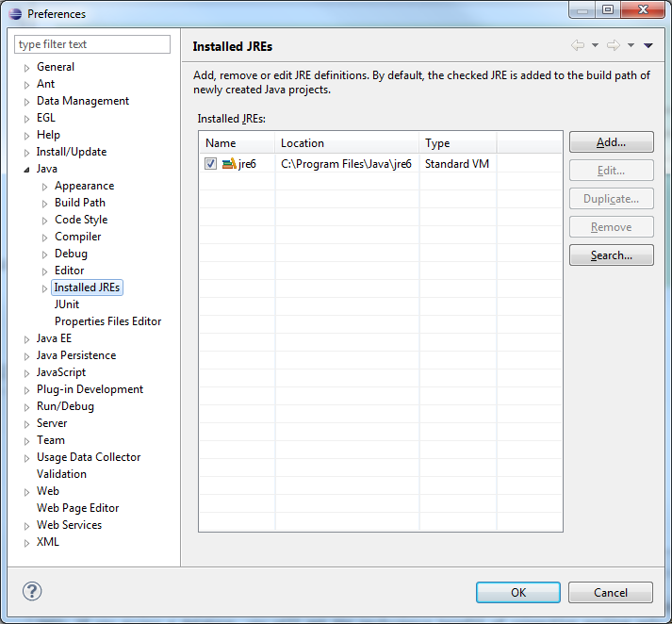Click the Edit... button

(x=611, y=171)
